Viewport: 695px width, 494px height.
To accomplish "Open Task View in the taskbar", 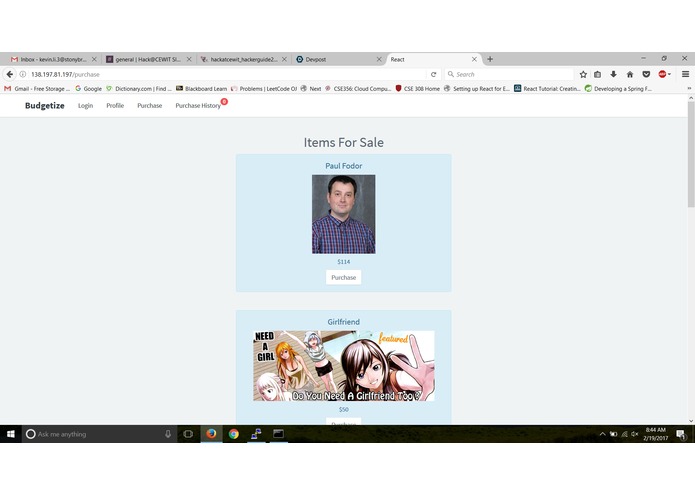I will point(188,434).
